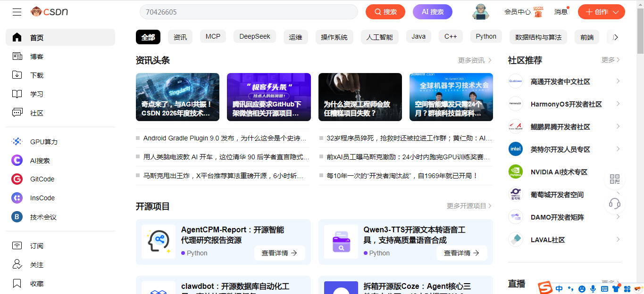Click 查看详情 on Qwen3-TTS card
The width and height of the screenshot is (644, 294).
coord(462,253)
